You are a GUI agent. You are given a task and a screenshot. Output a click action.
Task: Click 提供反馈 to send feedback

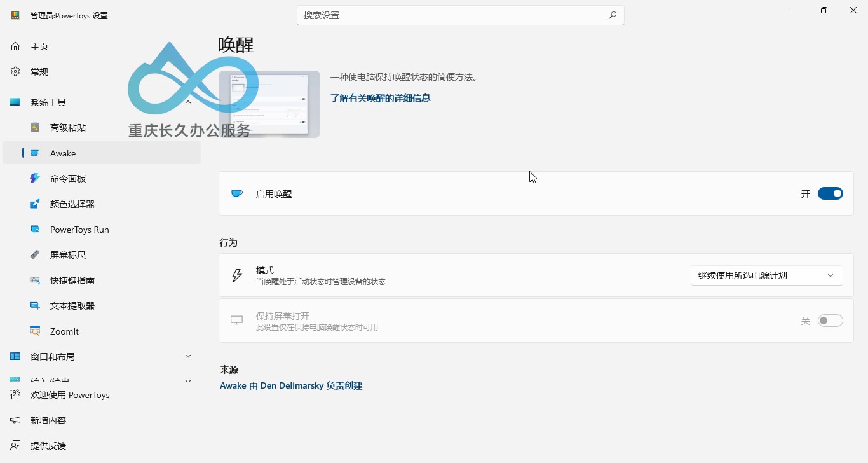[102, 446]
